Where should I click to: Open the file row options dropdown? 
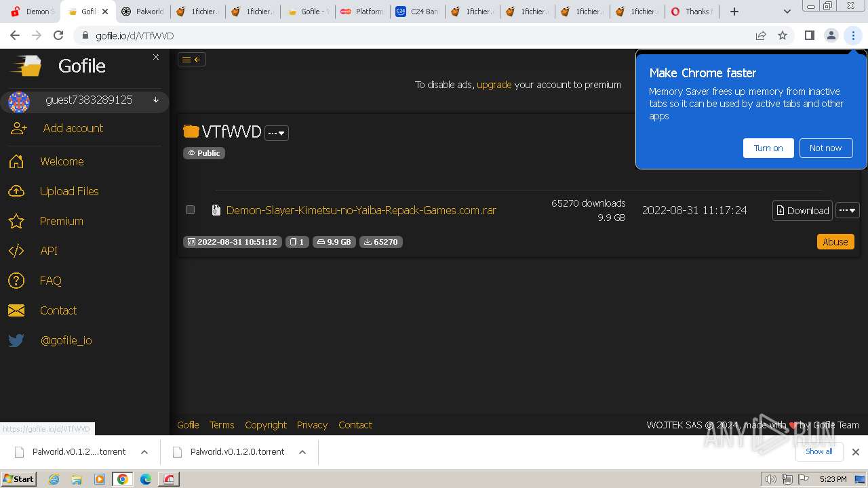tap(848, 211)
